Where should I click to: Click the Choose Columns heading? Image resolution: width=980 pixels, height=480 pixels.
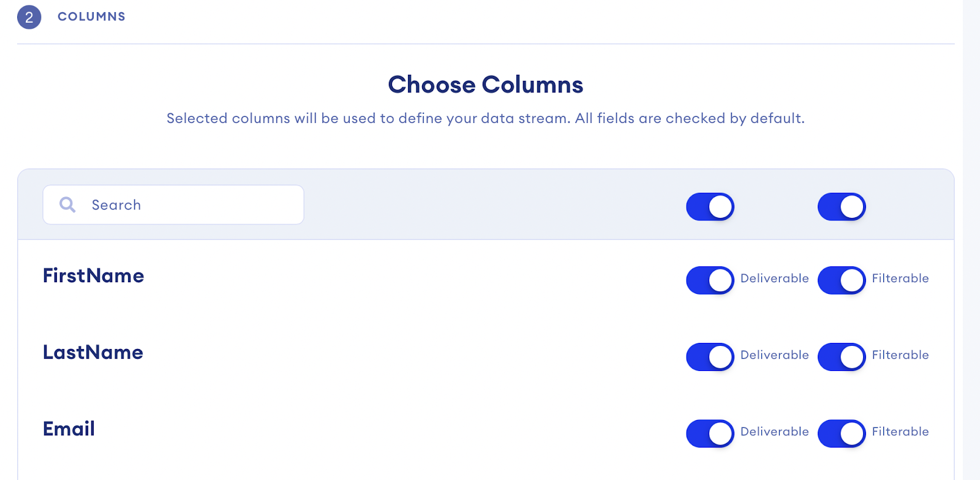coord(485,84)
